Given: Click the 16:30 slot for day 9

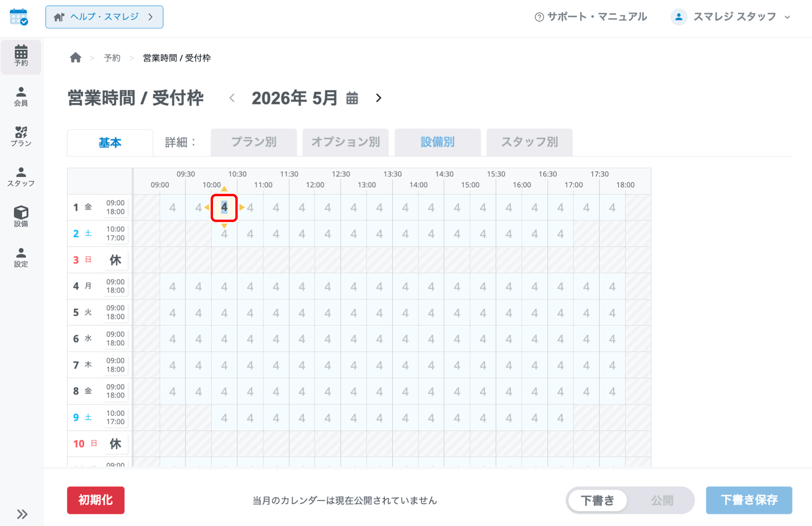Looking at the screenshot, I should coord(561,418).
